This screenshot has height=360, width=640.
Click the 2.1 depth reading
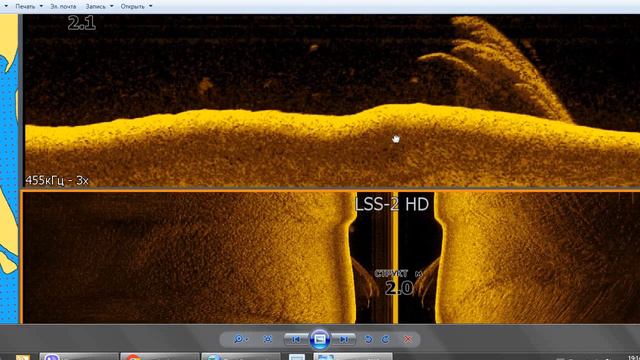tap(82, 23)
